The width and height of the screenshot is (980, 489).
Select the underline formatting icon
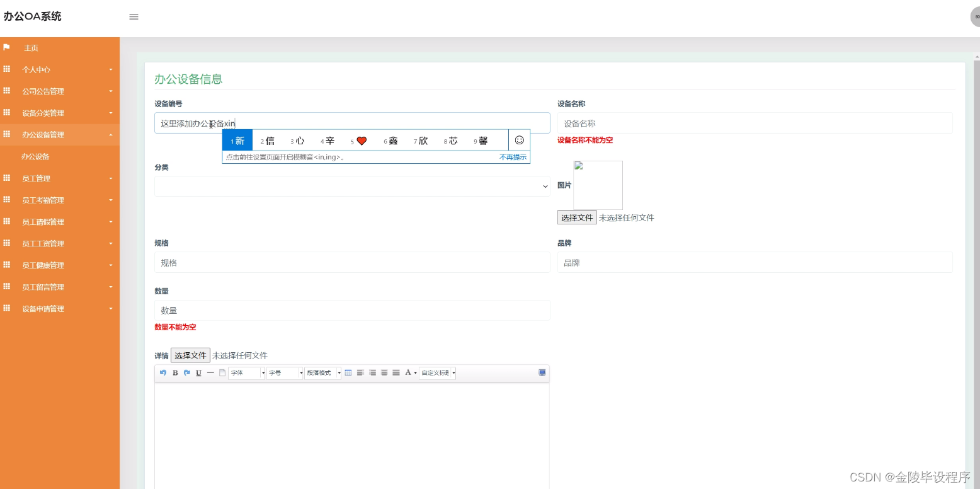tap(198, 372)
